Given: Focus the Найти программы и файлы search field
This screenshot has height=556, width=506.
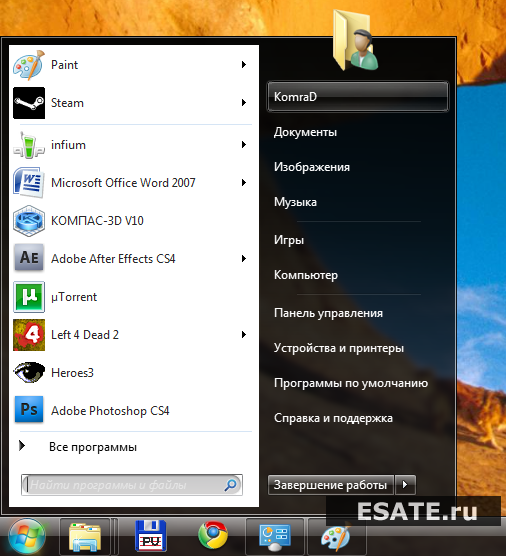Looking at the screenshot, I should (132, 485).
